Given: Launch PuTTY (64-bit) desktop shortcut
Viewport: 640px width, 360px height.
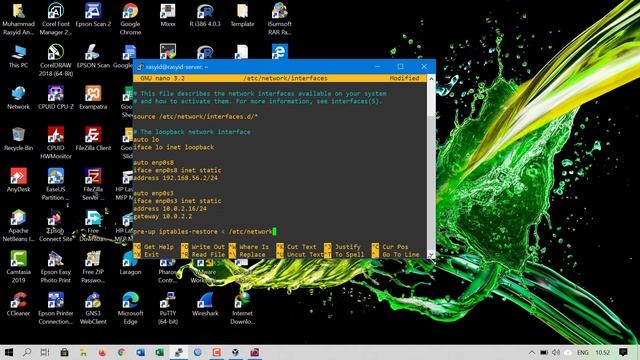Looking at the screenshot, I should tap(168, 308).
